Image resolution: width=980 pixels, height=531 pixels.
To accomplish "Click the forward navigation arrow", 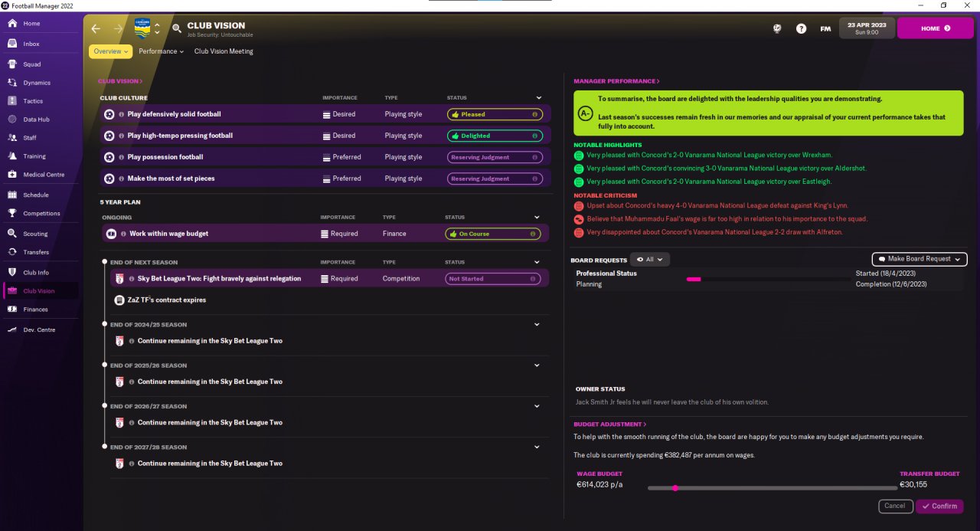I will [x=118, y=29].
